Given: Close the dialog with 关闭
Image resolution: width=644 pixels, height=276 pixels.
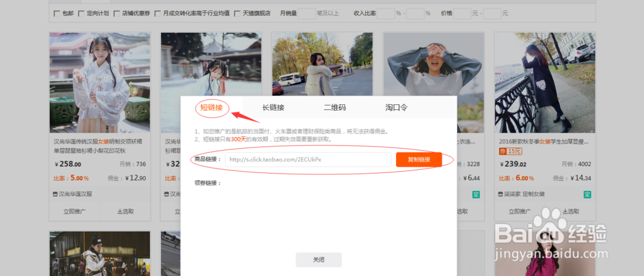Looking at the screenshot, I should tap(319, 260).
